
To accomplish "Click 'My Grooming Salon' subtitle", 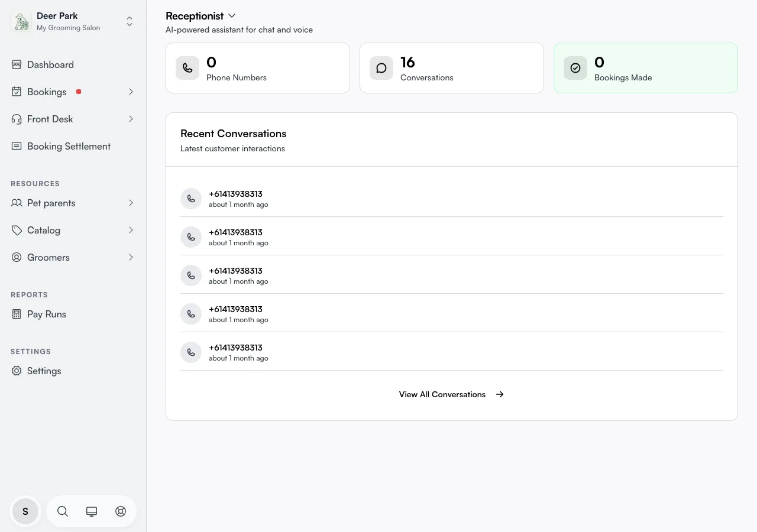I will coord(69,28).
